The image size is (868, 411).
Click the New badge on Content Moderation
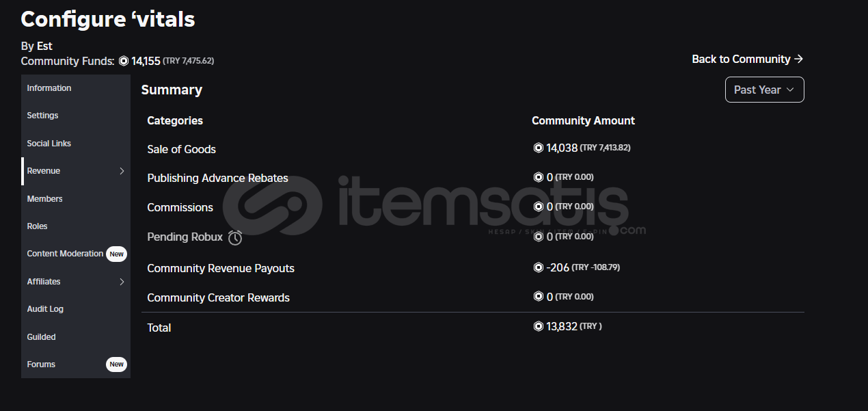pyautogui.click(x=117, y=254)
